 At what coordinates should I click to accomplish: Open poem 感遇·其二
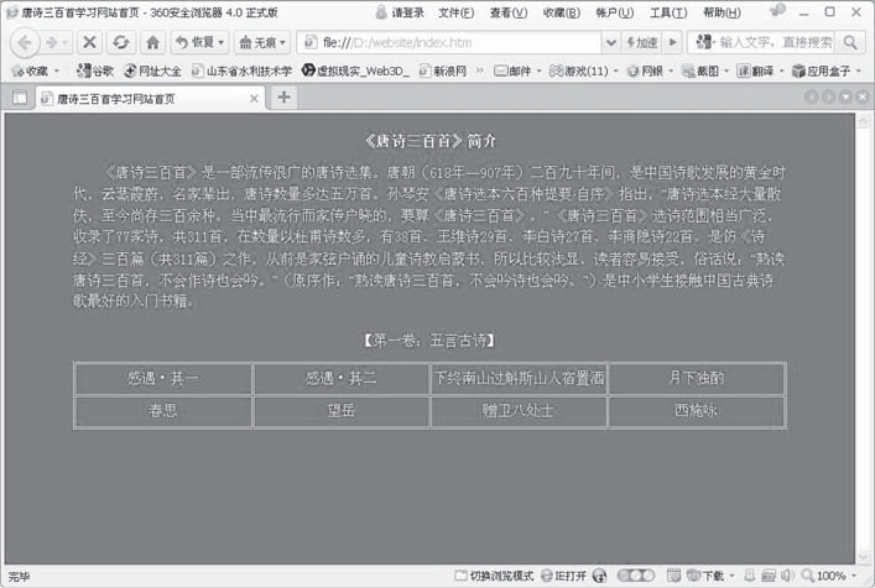341,378
